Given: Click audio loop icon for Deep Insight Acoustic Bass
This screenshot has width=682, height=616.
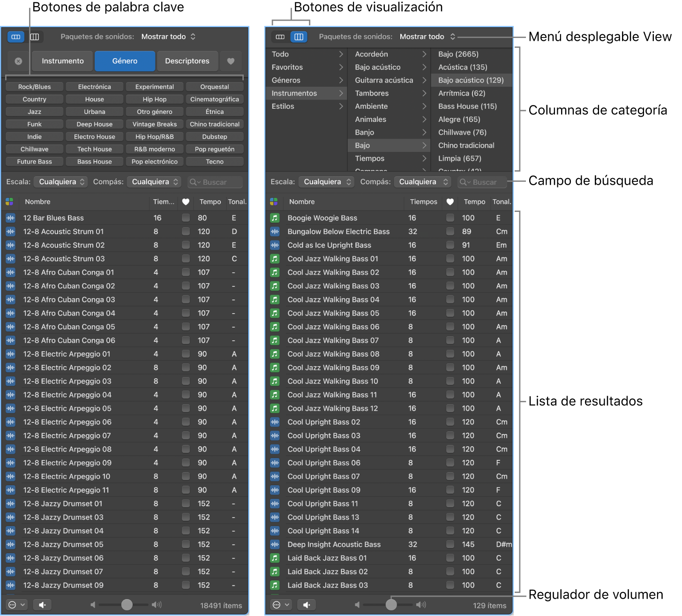Looking at the screenshot, I should 275,545.
